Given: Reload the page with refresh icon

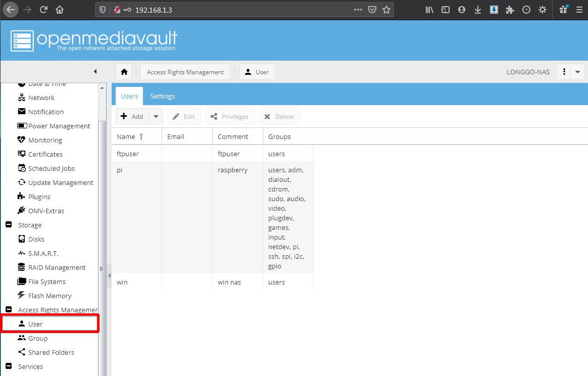Looking at the screenshot, I should pos(43,10).
